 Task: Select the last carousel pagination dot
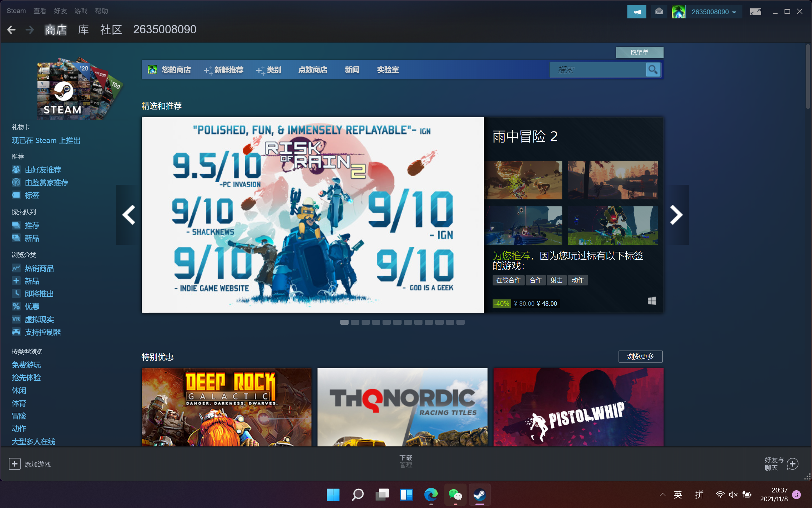[460, 322]
